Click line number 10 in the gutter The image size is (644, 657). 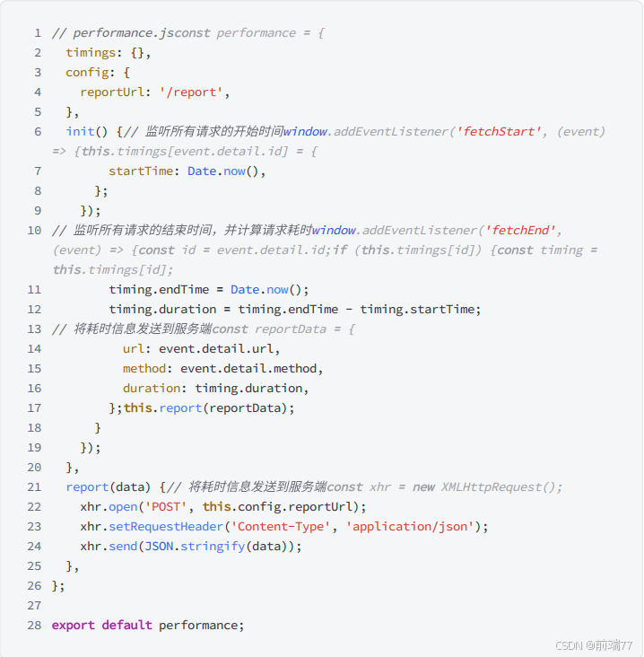tap(34, 230)
